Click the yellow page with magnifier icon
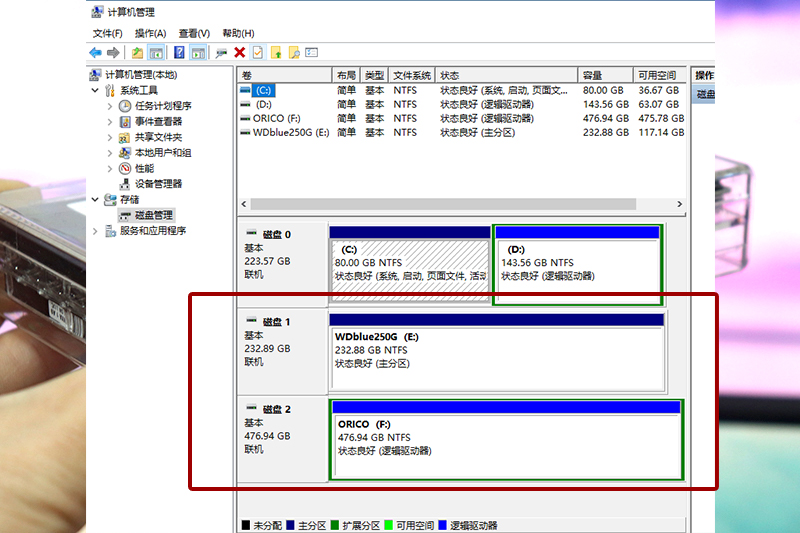The image size is (800, 533). click(x=294, y=53)
